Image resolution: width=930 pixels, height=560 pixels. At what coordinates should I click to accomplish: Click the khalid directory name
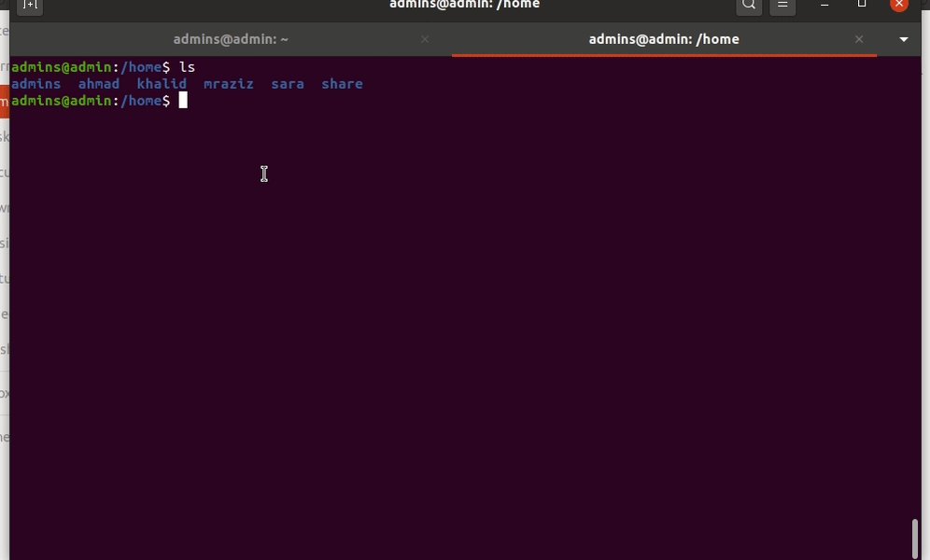coord(162,84)
